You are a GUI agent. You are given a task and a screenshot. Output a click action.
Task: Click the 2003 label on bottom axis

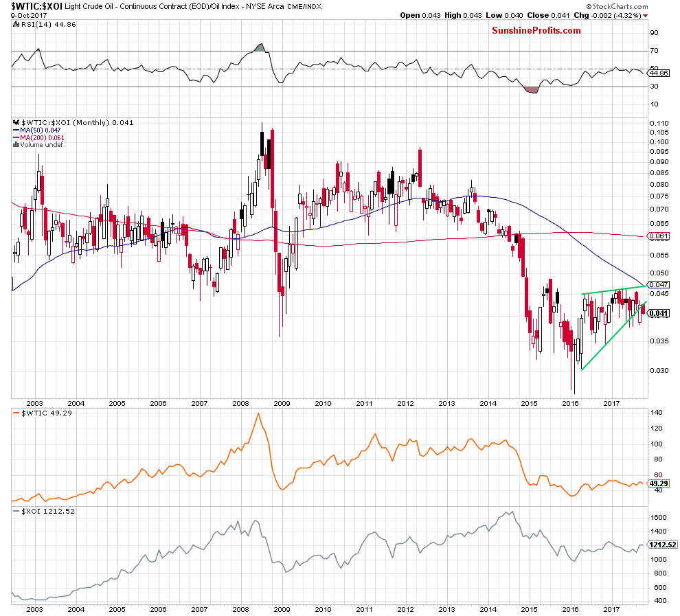(35, 609)
